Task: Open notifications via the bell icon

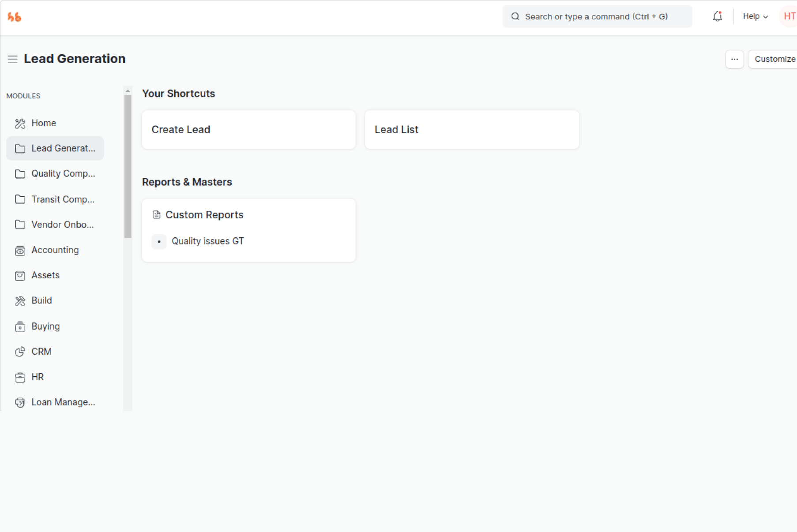Action: pyautogui.click(x=717, y=17)
